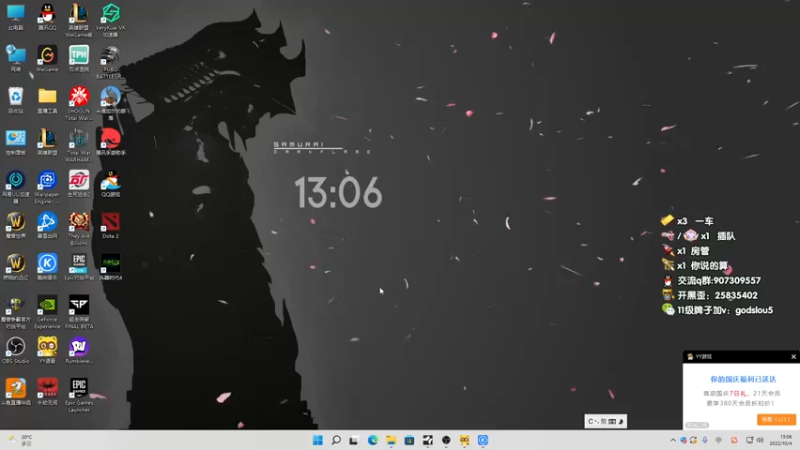The image size is (800, 450).
Task: Open the World of Warcraft desktop icon
Action: 15,223
